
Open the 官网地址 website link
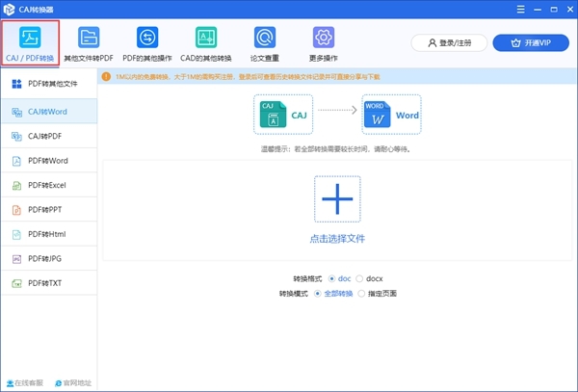point(72,382)
